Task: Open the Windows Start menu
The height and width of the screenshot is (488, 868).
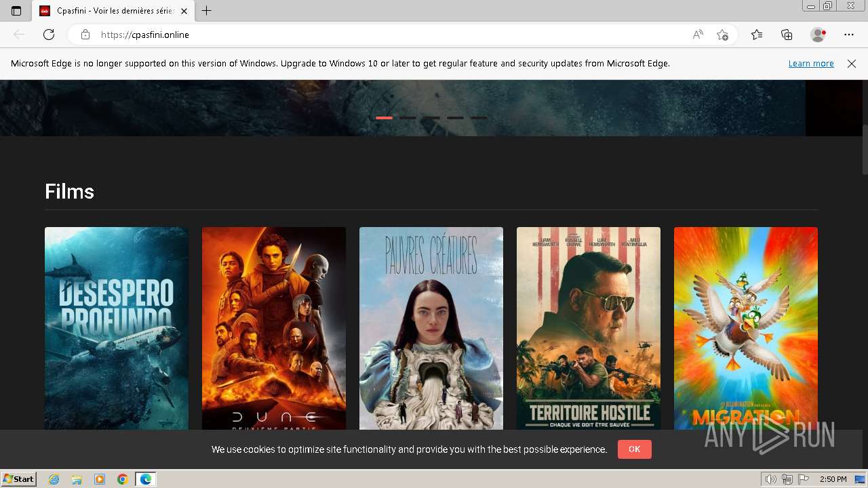Action: coord(18,479)
